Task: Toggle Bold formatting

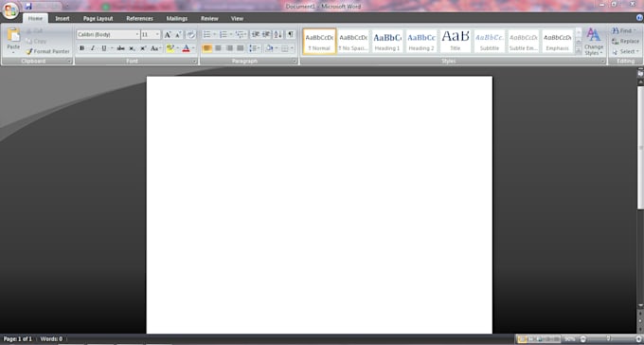Action: pos(81,48)
